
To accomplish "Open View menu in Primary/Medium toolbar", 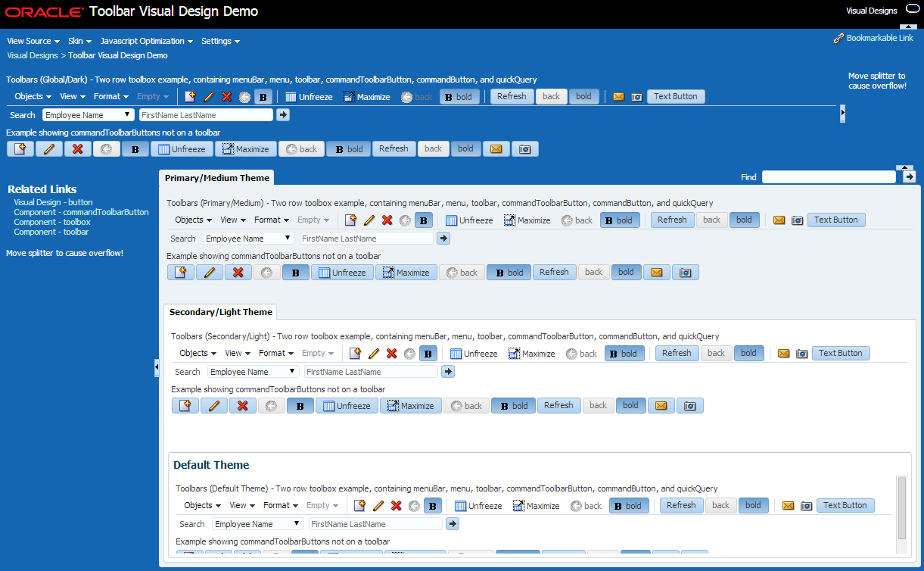I will pyautogui.click(x=233, y=220).
